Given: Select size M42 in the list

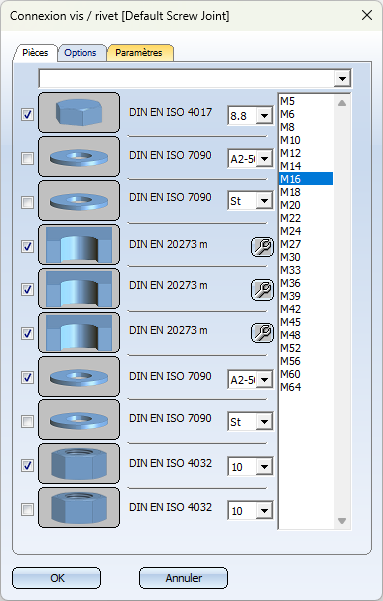Looking at the screenshot, I should coord(306,309).
